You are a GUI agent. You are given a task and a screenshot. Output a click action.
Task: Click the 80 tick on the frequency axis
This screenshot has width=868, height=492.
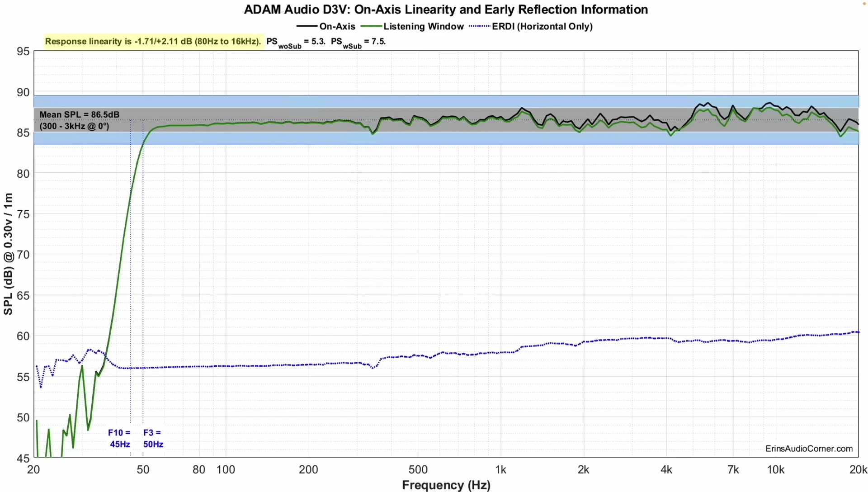pos(199,469)
